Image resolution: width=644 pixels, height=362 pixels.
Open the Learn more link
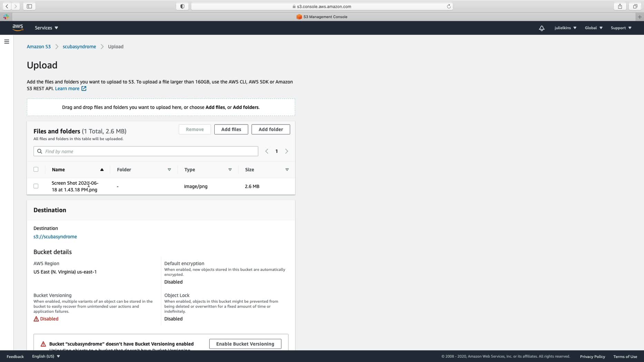pyautogui.click(x=67, y=89)
